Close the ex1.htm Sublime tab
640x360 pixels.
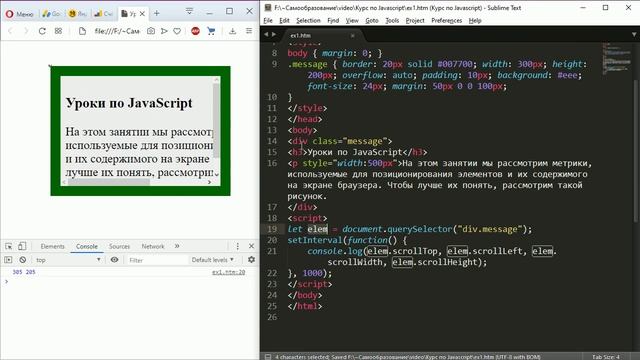coord(353,36)
